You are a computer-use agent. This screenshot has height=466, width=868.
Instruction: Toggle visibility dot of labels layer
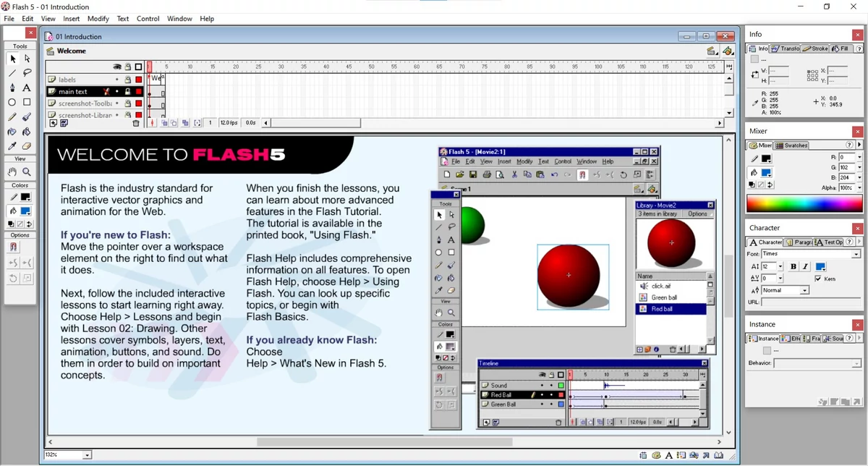click(118, 80)
